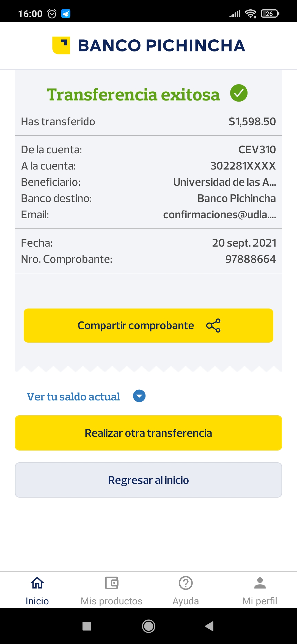Screen dimensions: 297x644
Task: Tap the alarm icon in status bar
Action: [x=52, y=13]
